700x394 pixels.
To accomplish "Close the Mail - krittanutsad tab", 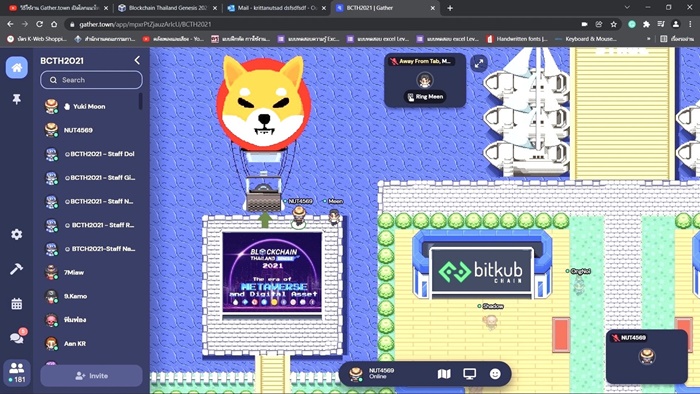I will pos(324,8).
